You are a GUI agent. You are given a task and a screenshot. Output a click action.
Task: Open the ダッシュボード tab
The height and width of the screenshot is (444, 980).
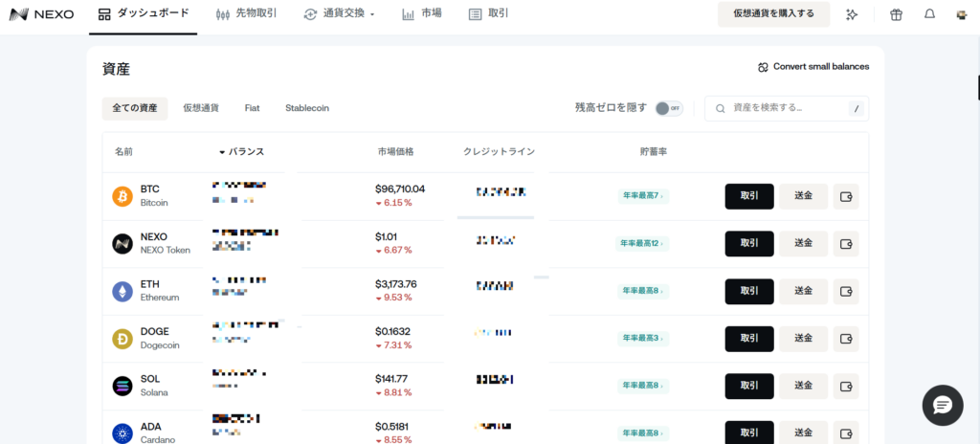coord(144,13)
